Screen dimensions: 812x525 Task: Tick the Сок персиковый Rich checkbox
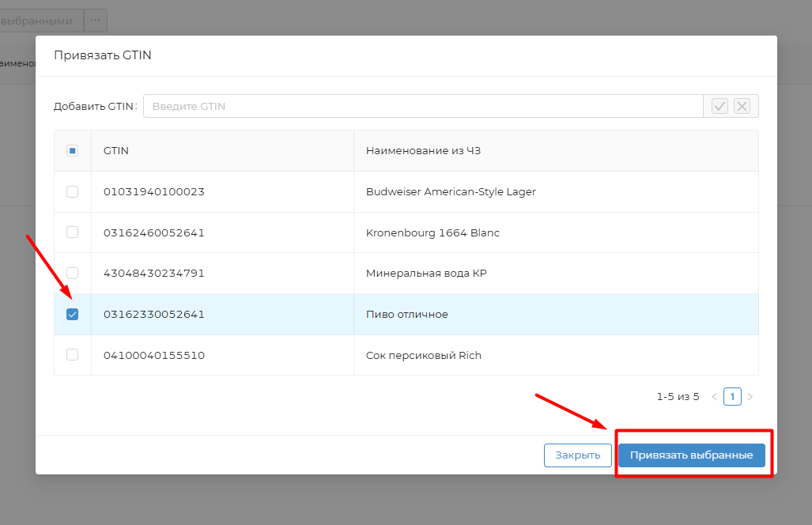[72, 355]
